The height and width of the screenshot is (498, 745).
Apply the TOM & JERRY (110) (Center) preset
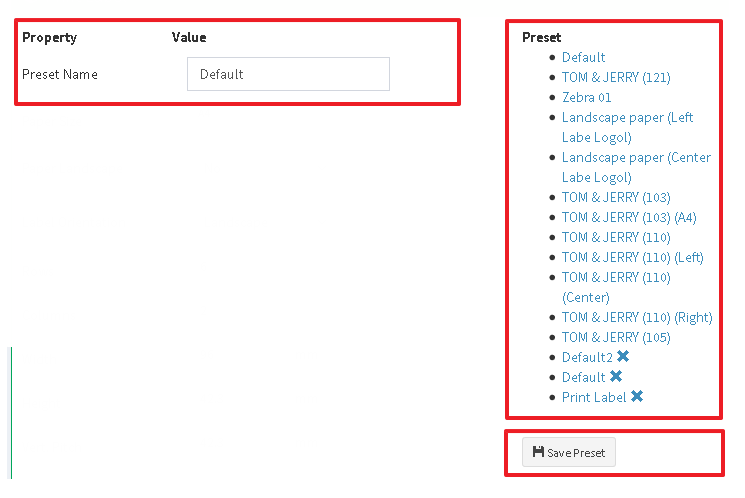click(616, 277)
